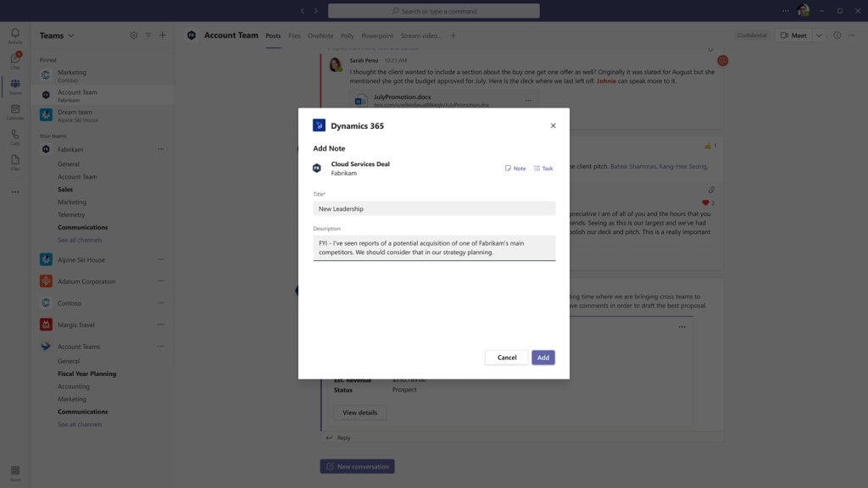This screenshot has width=868, height=488.
Task: Switch to Task in Add Note dialog
Action: point(543,169)
